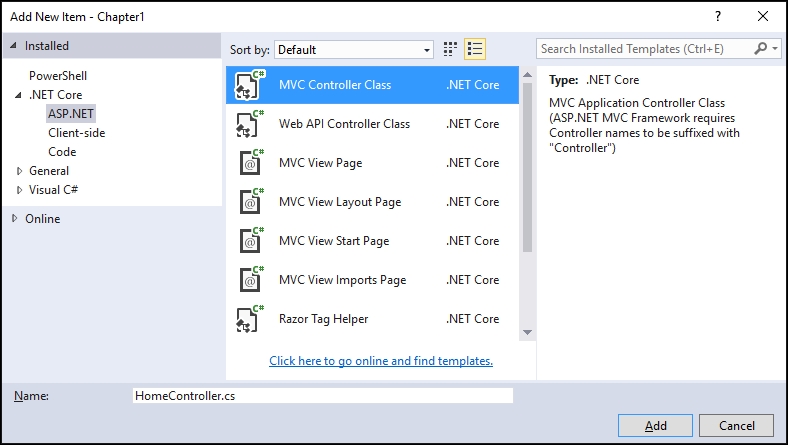
Task: Select the Online category label
Action: click(x=43, y=219)
